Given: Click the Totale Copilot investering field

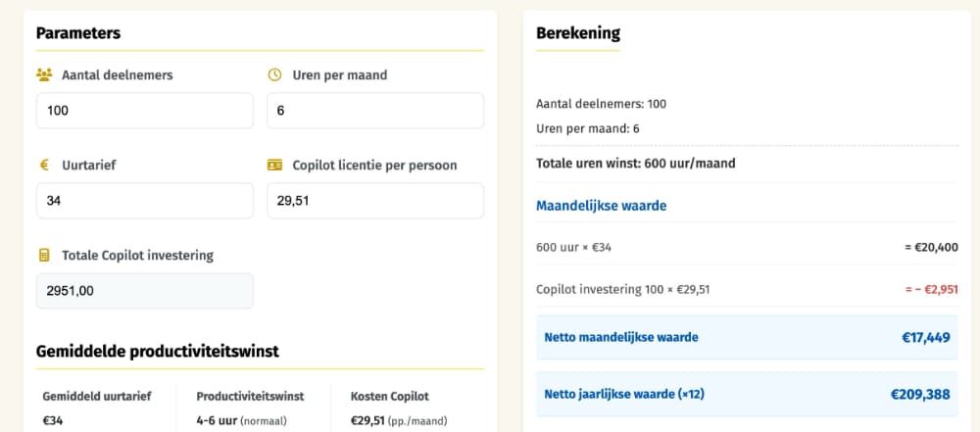Looking at the screenshot, I should tap(145, 291).
